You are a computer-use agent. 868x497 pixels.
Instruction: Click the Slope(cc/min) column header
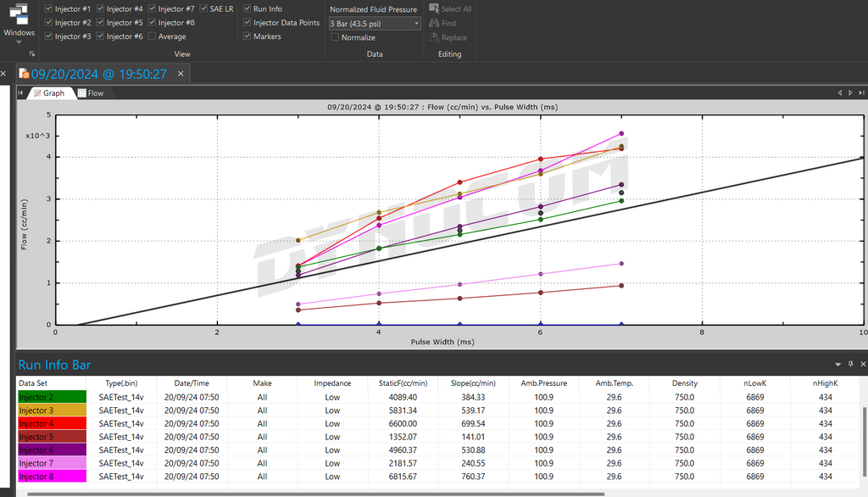tap(473, 383)
